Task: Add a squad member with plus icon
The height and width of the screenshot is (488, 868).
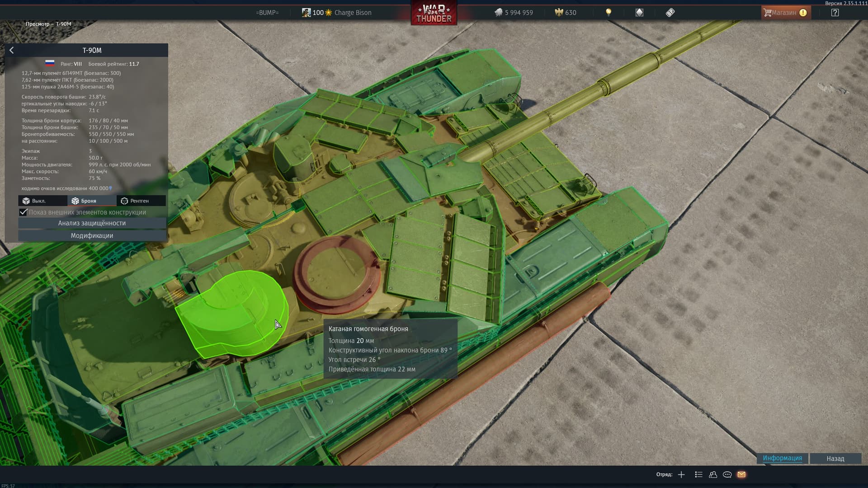Action: coord(681,474)
